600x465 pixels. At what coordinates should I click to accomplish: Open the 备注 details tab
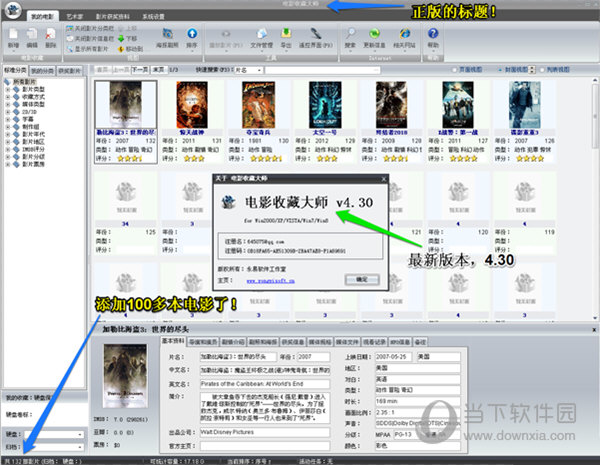420,342
